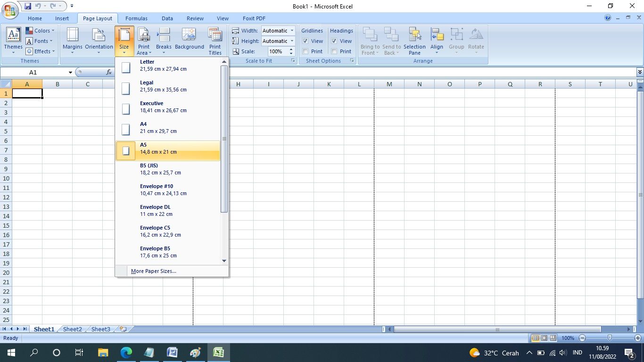Open Windows search from taskbar
Screen dimensions: 644x362
tap(34, 353)
